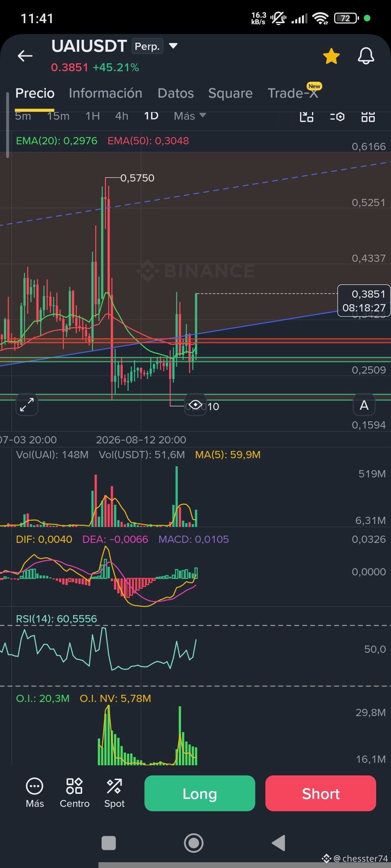Tap the +45.21% change value
Screen dimensions: 391x868
[x=116, y=68]
